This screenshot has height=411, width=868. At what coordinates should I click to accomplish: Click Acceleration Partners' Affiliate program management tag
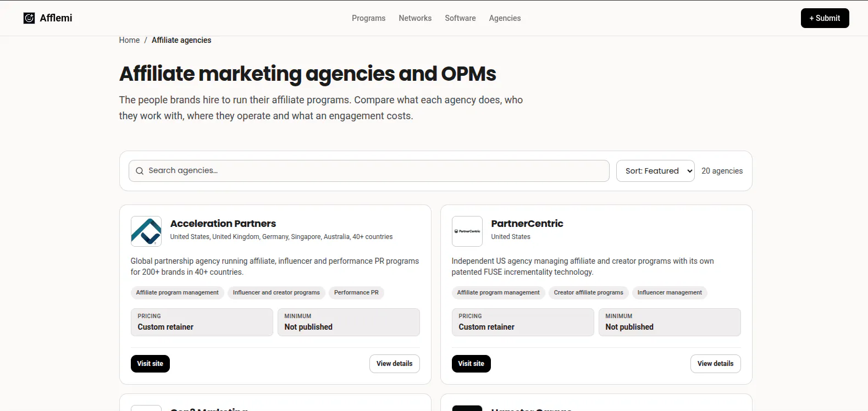(178, 293)
